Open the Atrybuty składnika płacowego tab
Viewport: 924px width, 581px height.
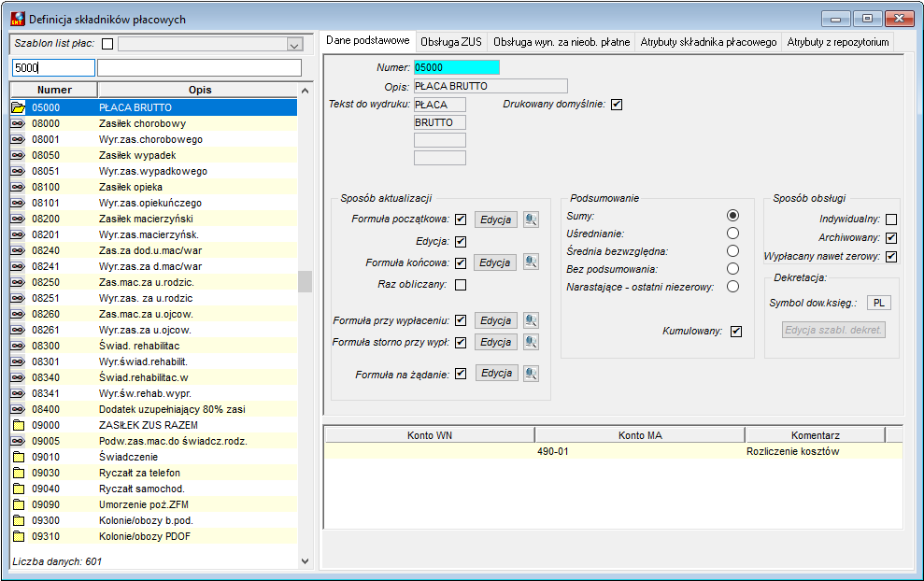point(708,42)
